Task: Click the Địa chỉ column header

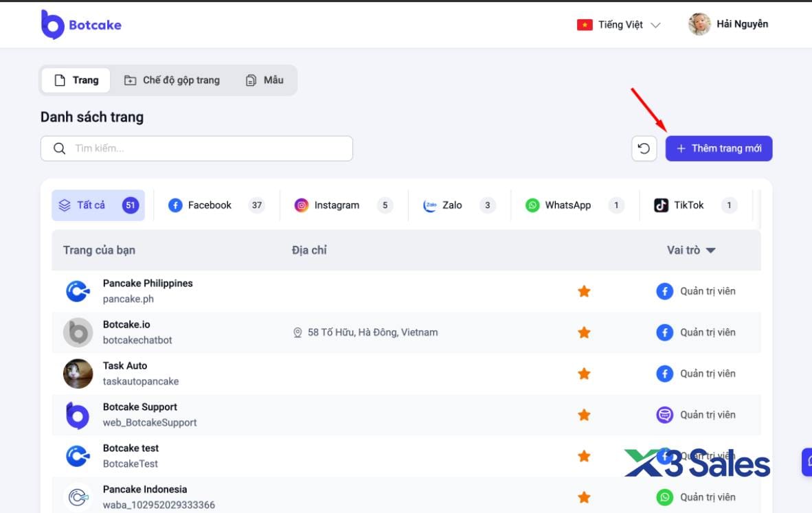Action: 309,250
